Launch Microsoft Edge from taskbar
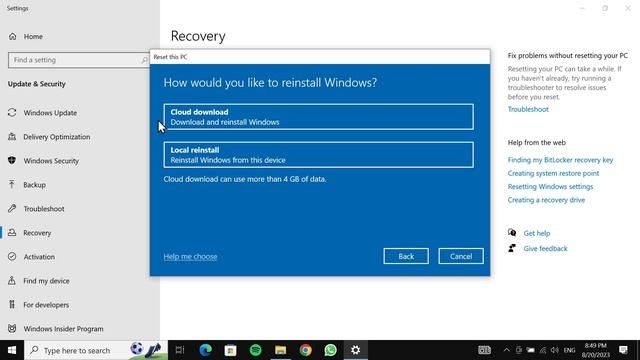The width and height of the screenshot is (640, 360). (x=205, y=350)
